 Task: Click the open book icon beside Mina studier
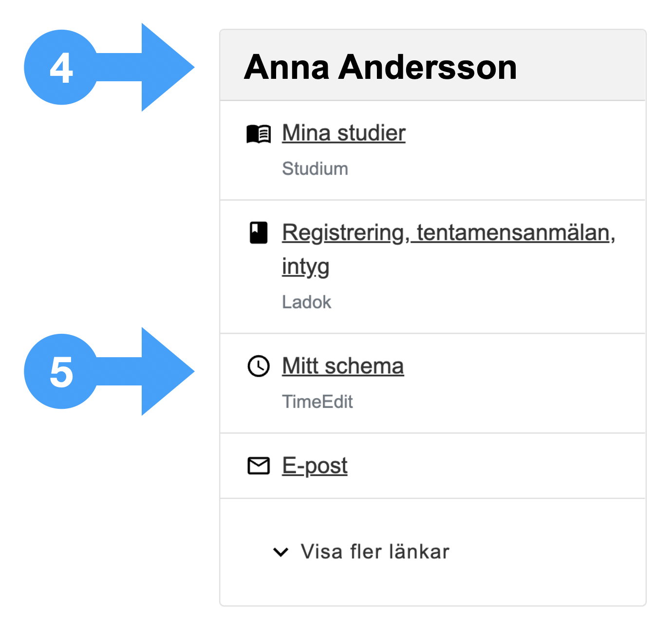259,134
